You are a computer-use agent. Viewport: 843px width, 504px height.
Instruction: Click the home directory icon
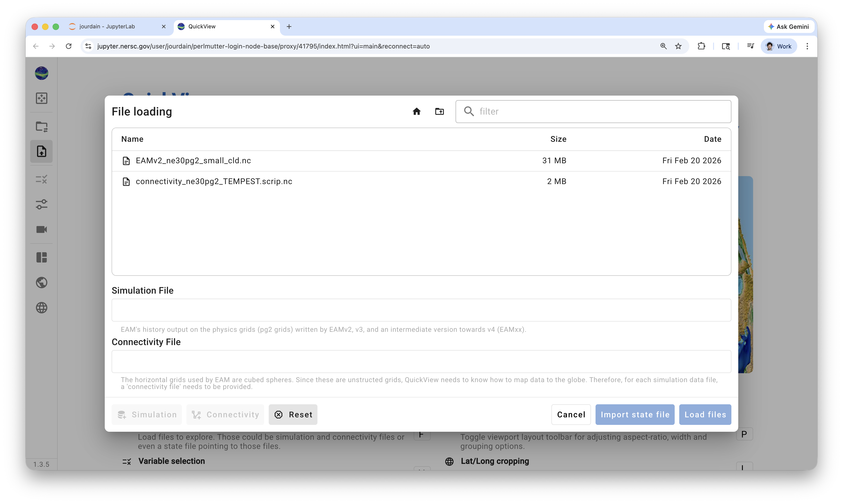[416, 111]
